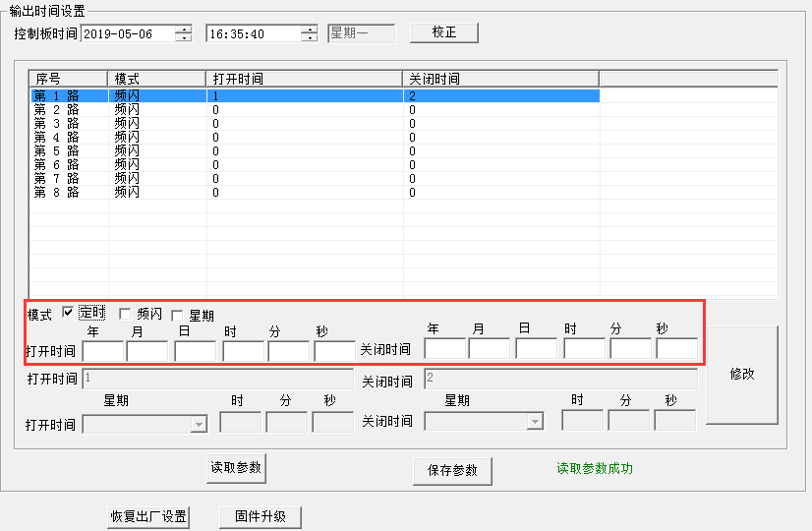Viewport: 812px width, 531px height.
Task: Select row 第 5 路
Action: click(315, 150)
